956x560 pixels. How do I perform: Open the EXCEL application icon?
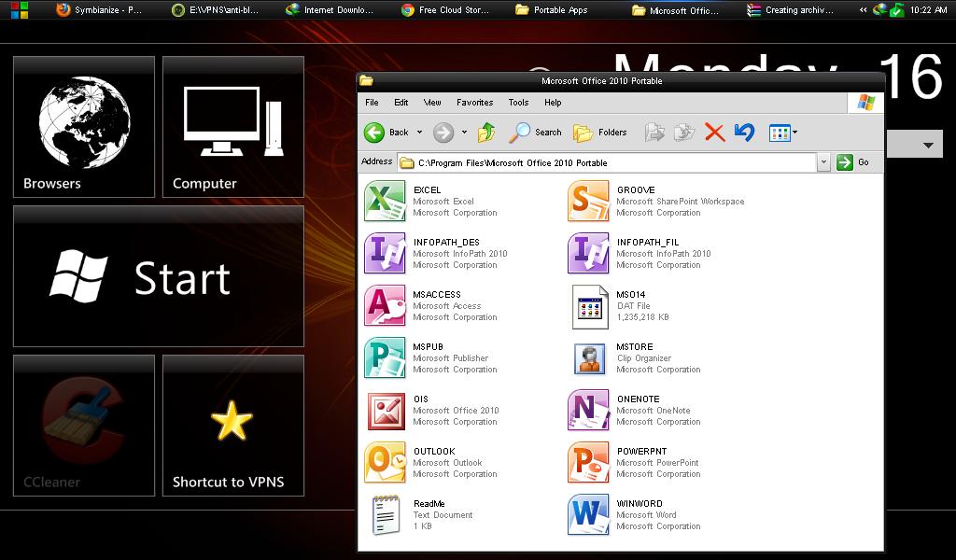pos(385,201)
